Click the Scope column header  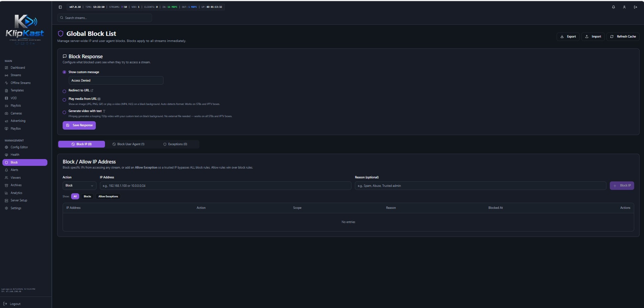(x=297, y=208)
